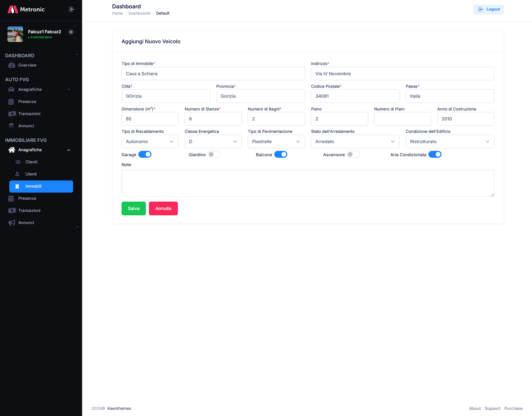Image resolution: width=532 pixels, height=416 pixels.
Task: Open the Tipo di Riscaldamento dropdown
Action: pos(150,142)
